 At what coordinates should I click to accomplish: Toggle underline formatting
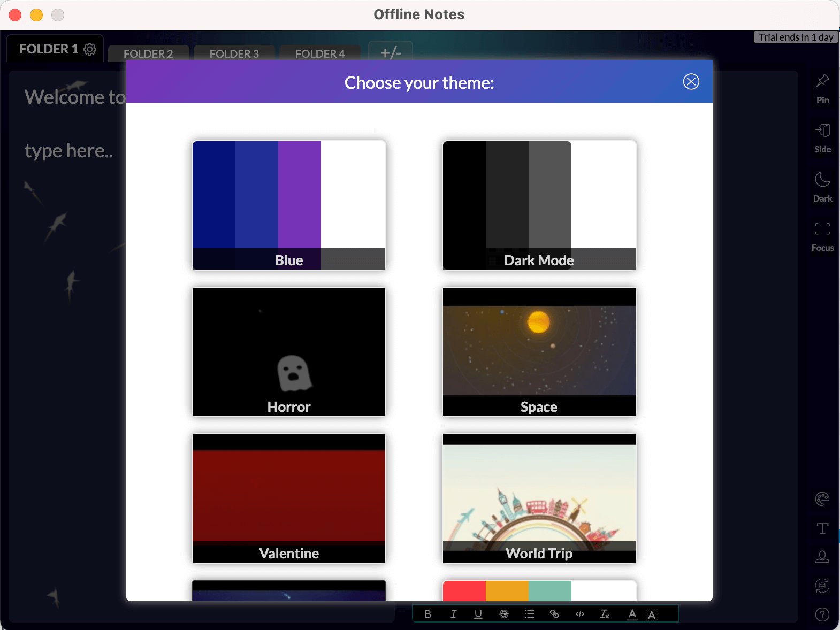click(x=478, y=614)
